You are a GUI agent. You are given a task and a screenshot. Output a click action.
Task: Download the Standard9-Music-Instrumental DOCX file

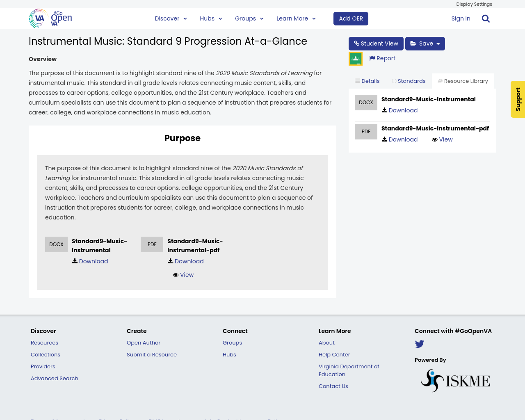point(399,110)
